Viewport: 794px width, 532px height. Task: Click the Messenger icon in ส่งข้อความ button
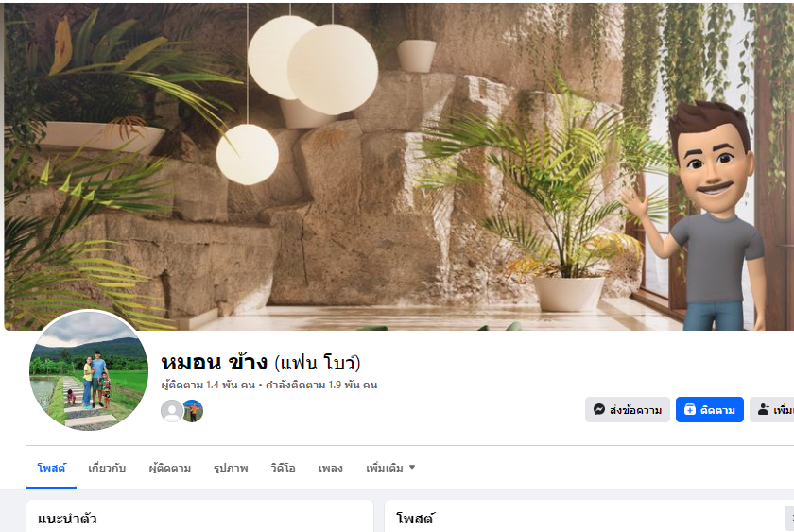coord(599,409)
